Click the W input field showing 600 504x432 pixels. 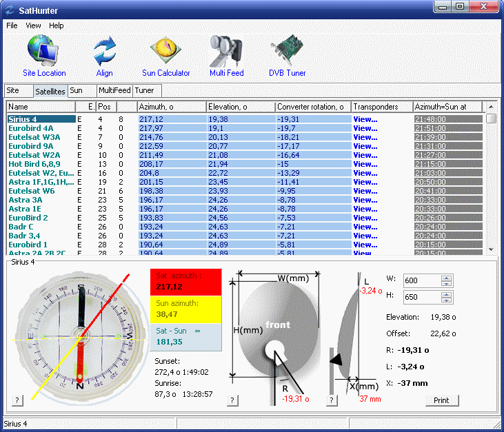tap(423, 280)
